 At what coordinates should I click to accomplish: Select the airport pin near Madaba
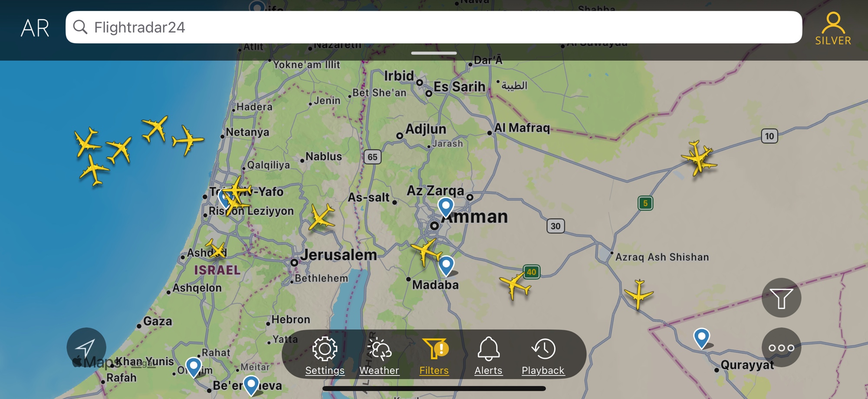[x=446, y=266]
